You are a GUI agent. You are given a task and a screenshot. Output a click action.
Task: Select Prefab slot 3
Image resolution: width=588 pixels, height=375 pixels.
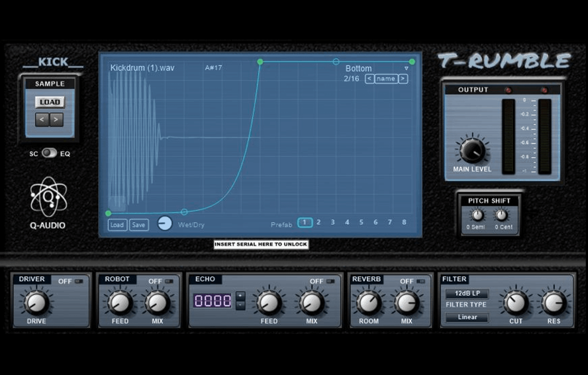pos(333,222)
